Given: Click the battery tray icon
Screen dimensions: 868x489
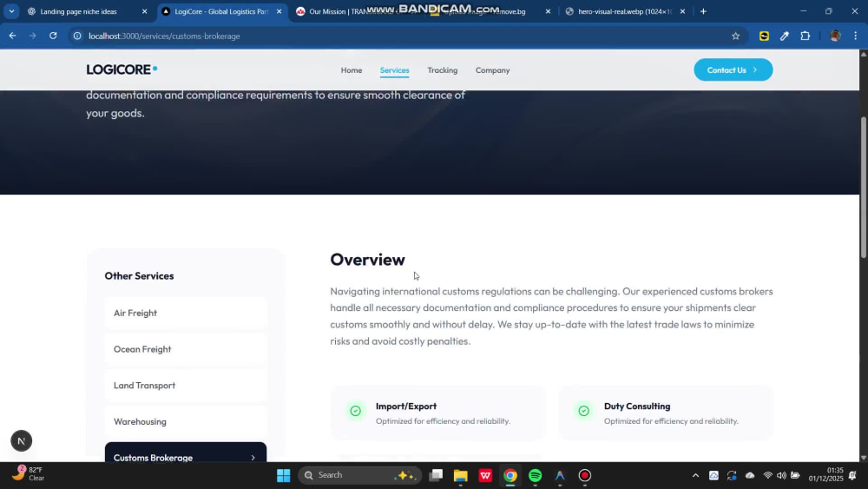Looking at the screenshot, I should pos(795,475).
